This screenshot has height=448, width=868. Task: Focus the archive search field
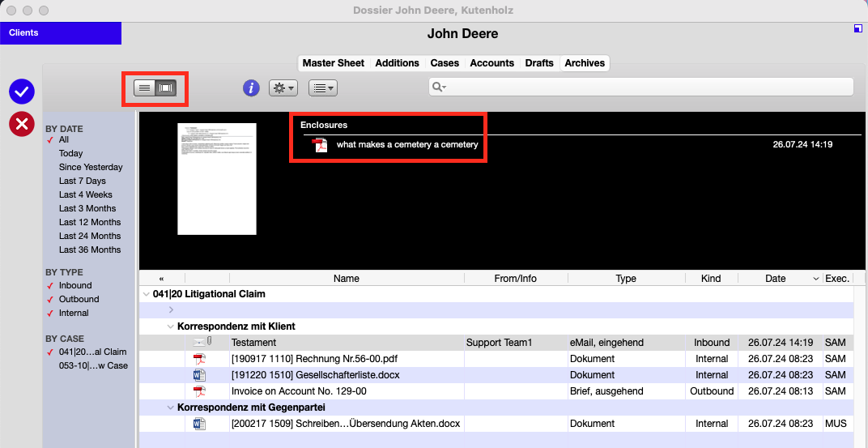click(x=641, y=87)
